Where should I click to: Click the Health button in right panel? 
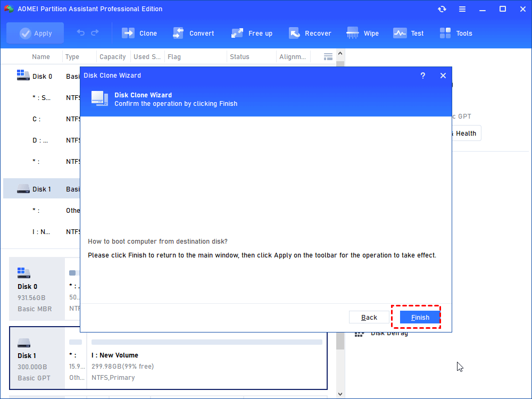point(465,134)
